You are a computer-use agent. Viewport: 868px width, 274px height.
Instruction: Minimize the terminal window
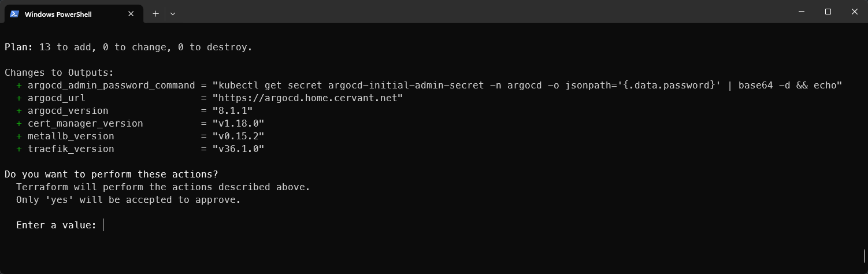(801, 12)
